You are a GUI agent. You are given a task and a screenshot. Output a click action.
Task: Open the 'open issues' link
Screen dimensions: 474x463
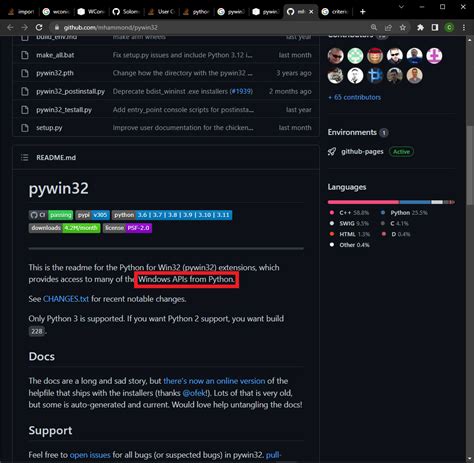click(90, 455)
